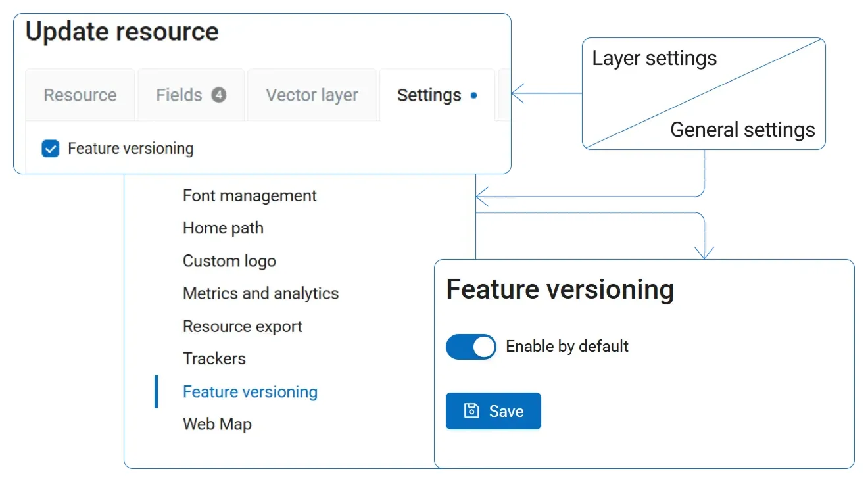Viewport: 868px width, 482px height.
Task: Open the Resource tab
Action: click(x=80, y=95)
